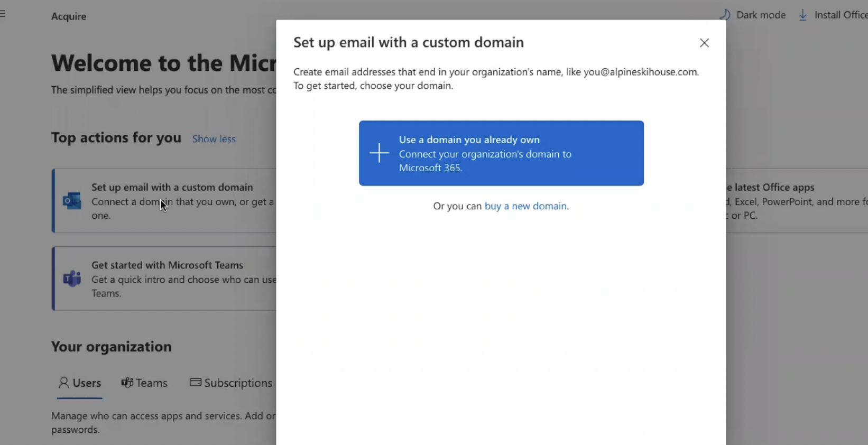Click the Teams icon on the Get started card

72,279
